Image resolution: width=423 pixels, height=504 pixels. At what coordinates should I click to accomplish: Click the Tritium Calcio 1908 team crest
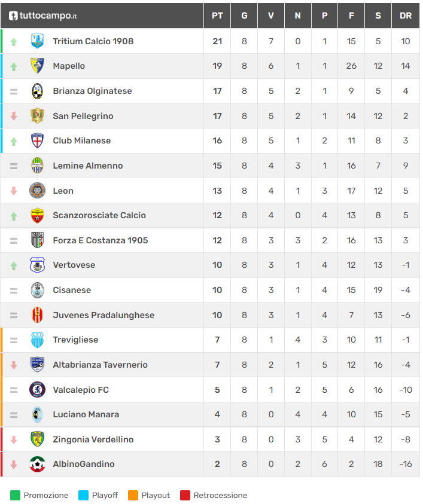[x=37, y=41]
